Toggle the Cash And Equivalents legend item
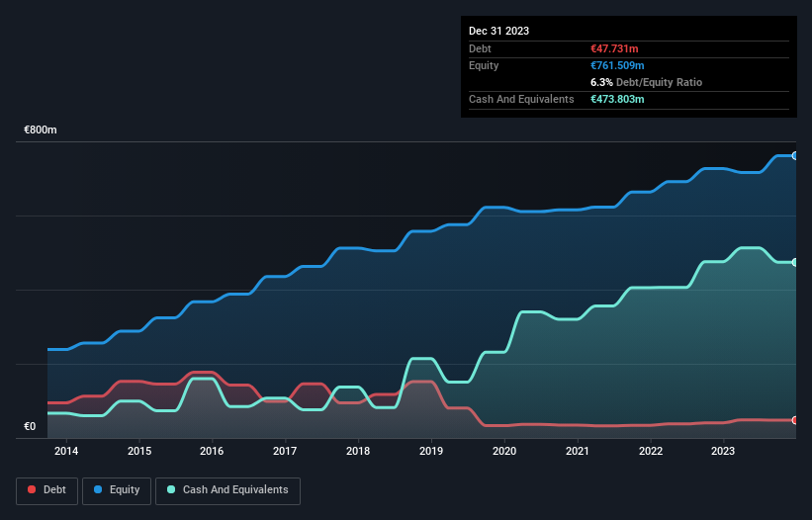This screenshot has width=812, height=520. point(227,490)
